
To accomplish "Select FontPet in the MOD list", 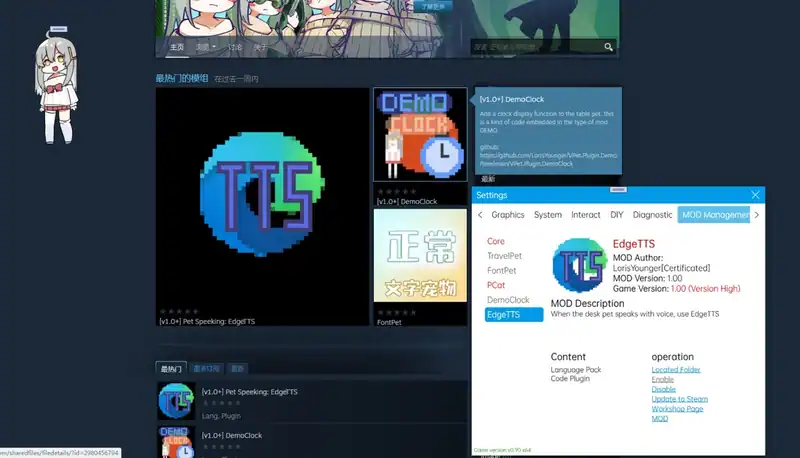I will pos(502,271).
